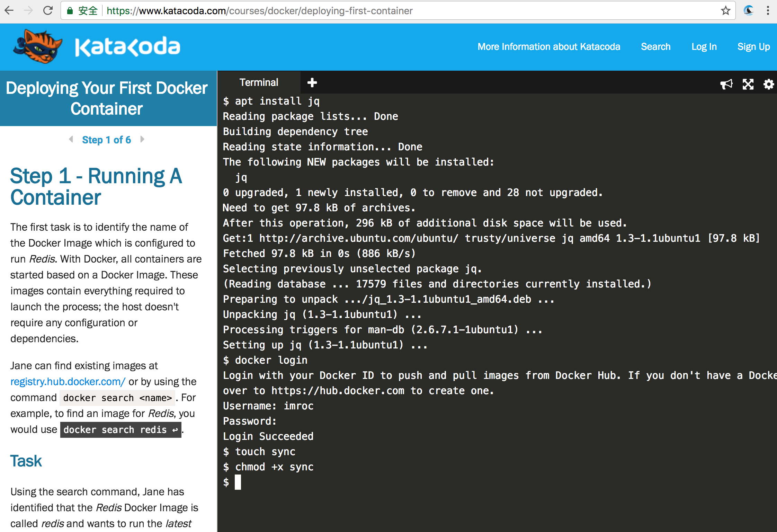This screenshot has width=777, height=532.
Task: Click the '$ chmod +x sync' terminal line
Action: [268, 467]
